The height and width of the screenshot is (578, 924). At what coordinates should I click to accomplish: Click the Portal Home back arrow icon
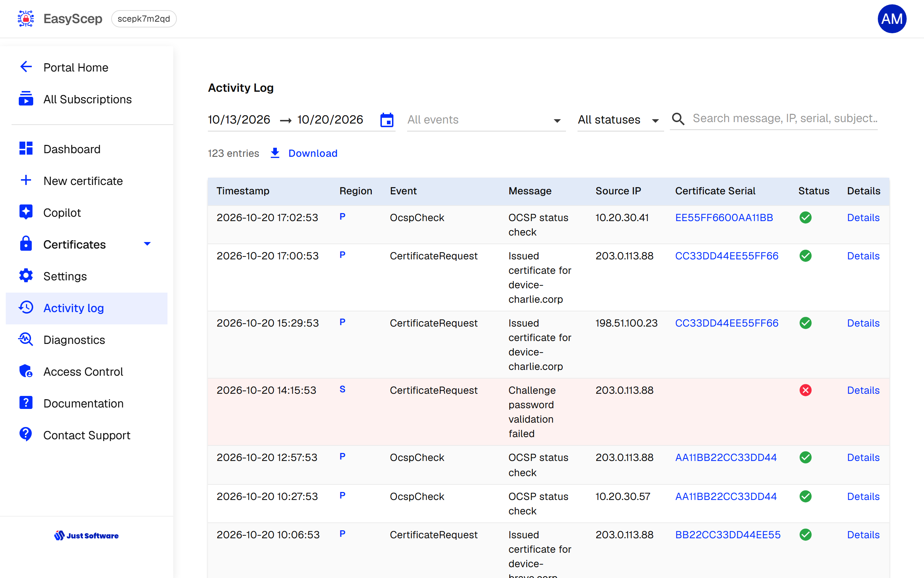coord(26,67)
